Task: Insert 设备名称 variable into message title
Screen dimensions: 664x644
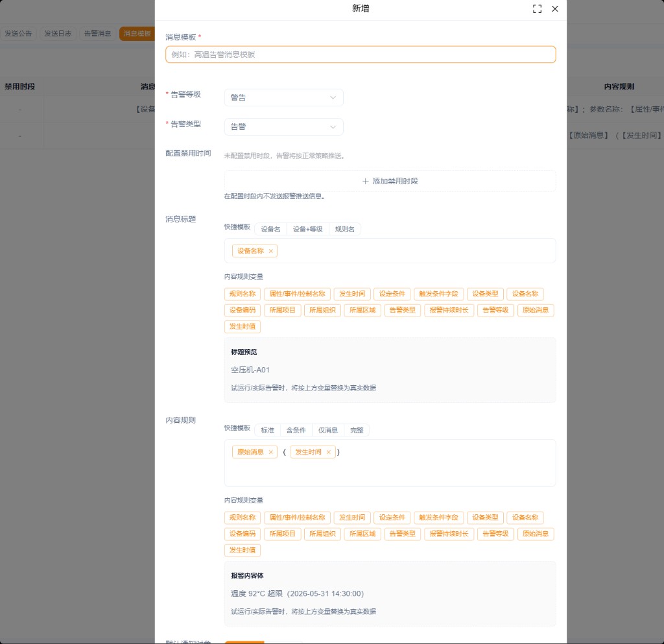Action: click(x=525, y=294)
